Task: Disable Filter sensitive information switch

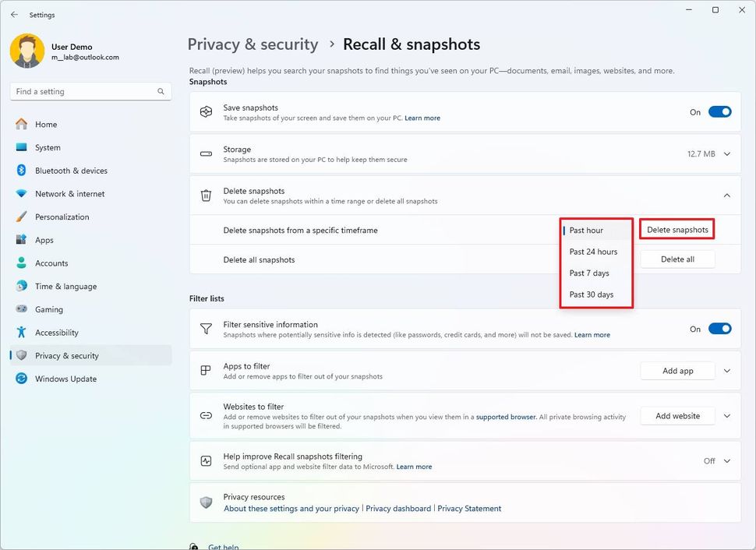Action: [x=719, y=329]
